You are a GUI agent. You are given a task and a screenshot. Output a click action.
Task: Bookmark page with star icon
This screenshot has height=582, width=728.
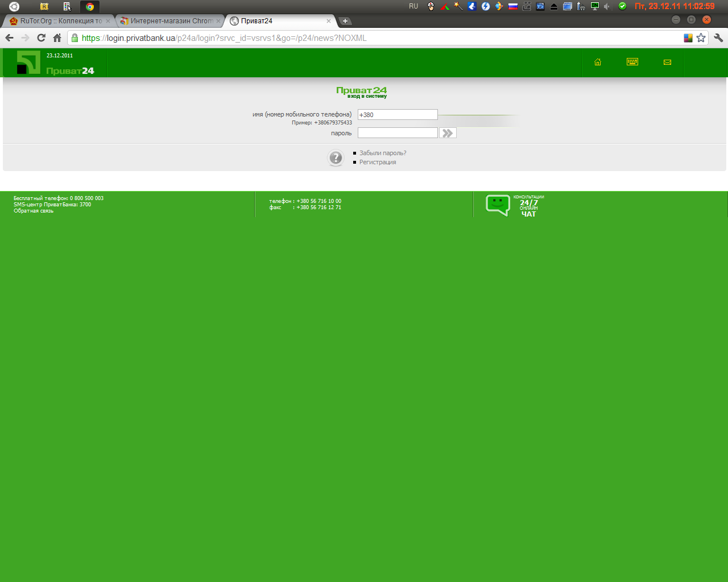click(701, 38)
